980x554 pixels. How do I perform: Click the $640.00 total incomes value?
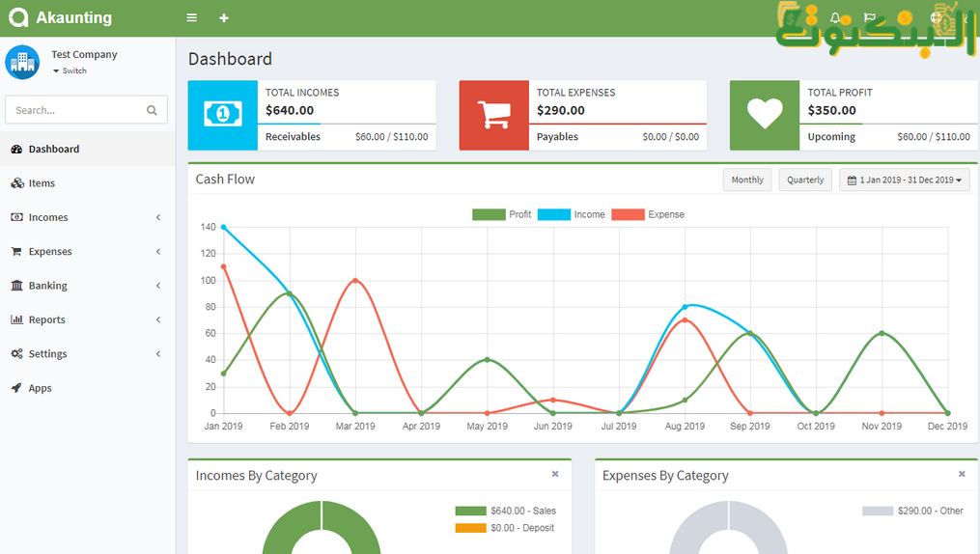coord(290,111)
